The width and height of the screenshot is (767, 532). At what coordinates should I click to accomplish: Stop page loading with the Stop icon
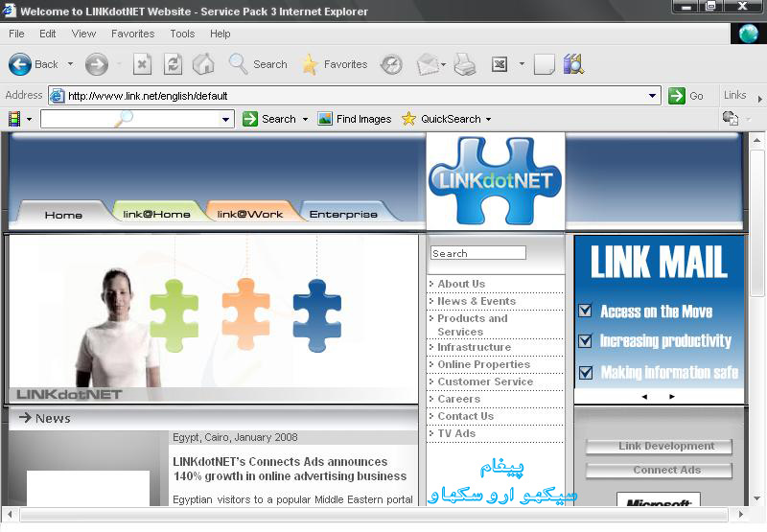pos(142,64)
